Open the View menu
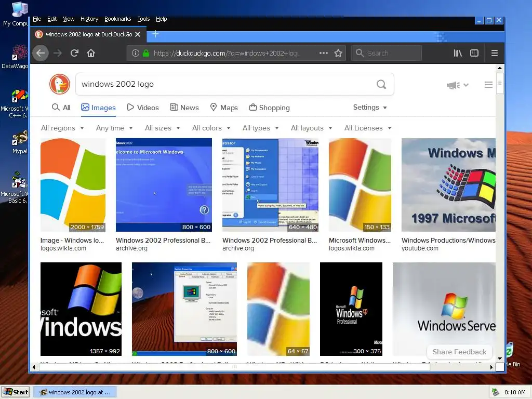The image size is (532, 399). pos(69,19)
